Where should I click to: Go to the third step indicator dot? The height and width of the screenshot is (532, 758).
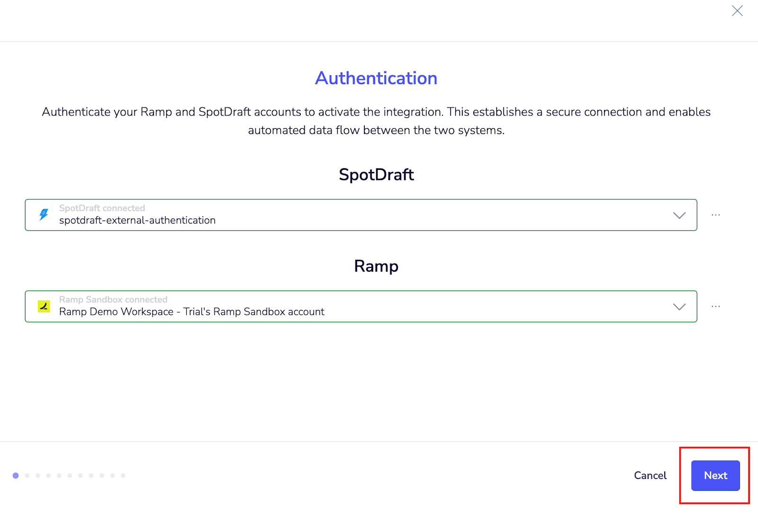click(x=38, y=476)
